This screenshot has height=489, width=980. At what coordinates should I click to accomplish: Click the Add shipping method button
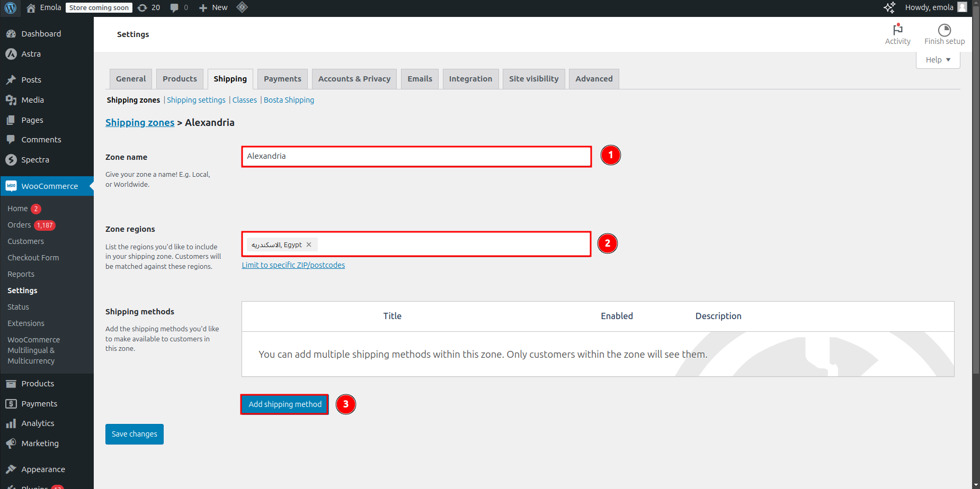tap(285, 404)
